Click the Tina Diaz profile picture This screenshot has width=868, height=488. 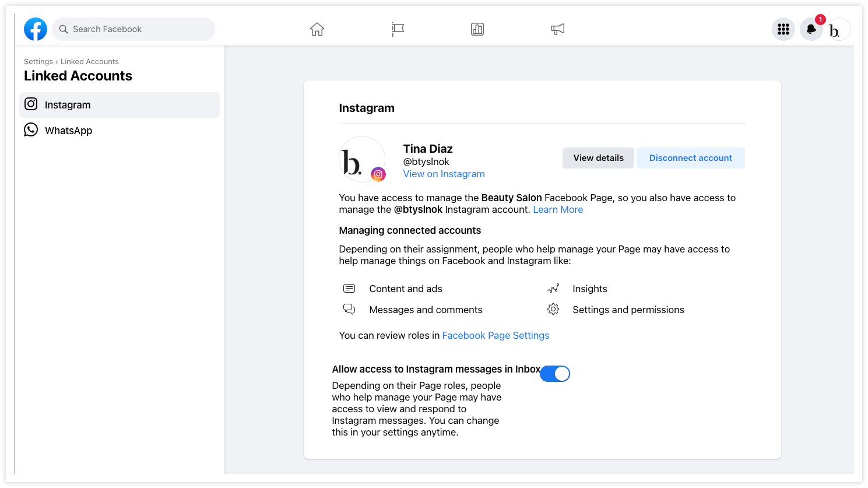tap(362, 159)
